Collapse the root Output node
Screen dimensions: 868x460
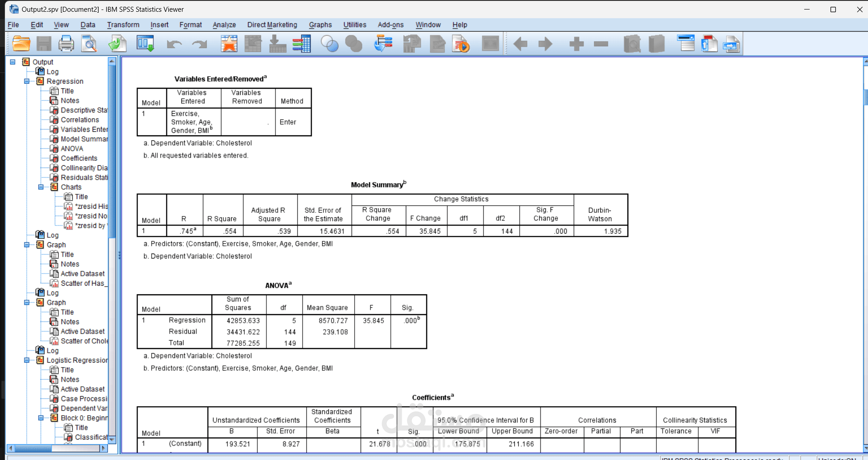(x=13, y=62)
